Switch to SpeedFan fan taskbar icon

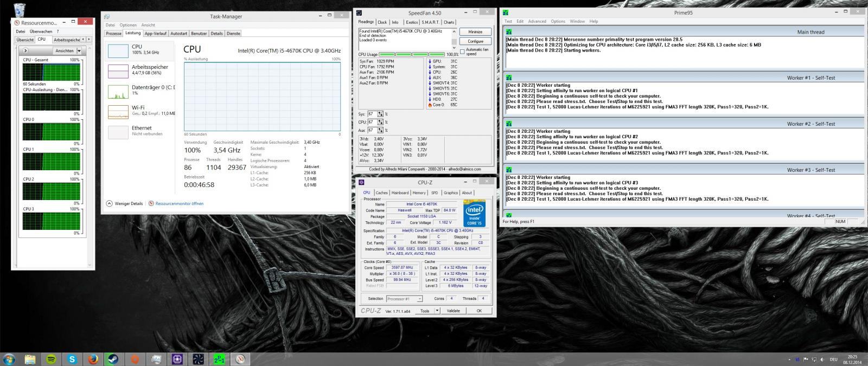coord(198,359)
